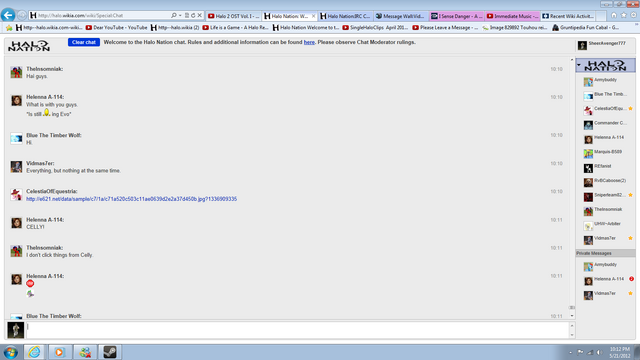Select Sniperteam82... in user list

point(606,196)
